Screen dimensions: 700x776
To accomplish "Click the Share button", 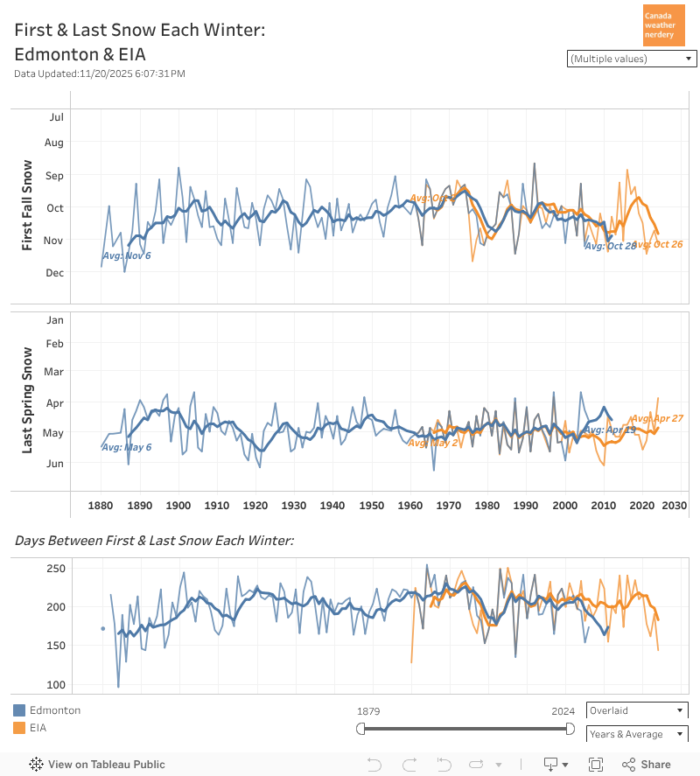I will 647,764.
